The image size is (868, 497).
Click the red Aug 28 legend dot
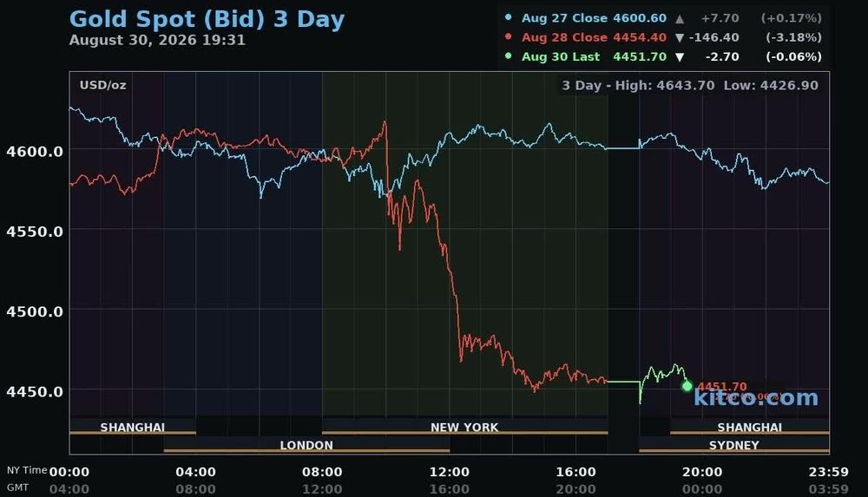pos(508,36)
